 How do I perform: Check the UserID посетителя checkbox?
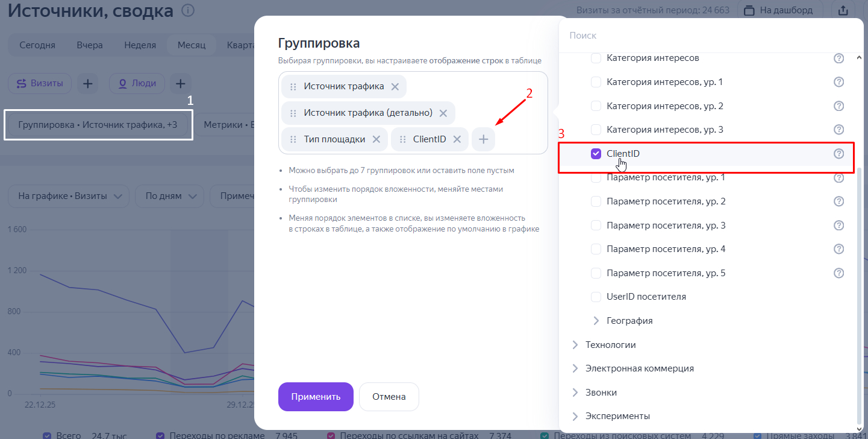click(596, 297)
